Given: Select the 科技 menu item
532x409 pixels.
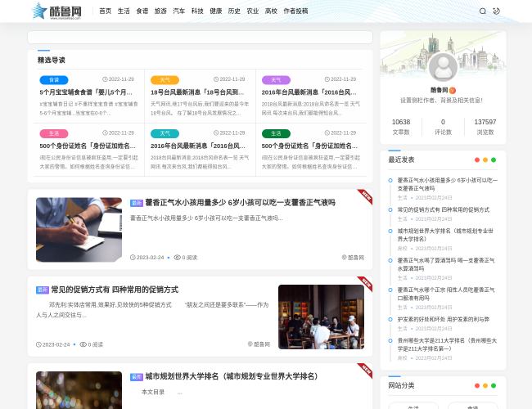Looking at the screenshot, I should point(197,11).
